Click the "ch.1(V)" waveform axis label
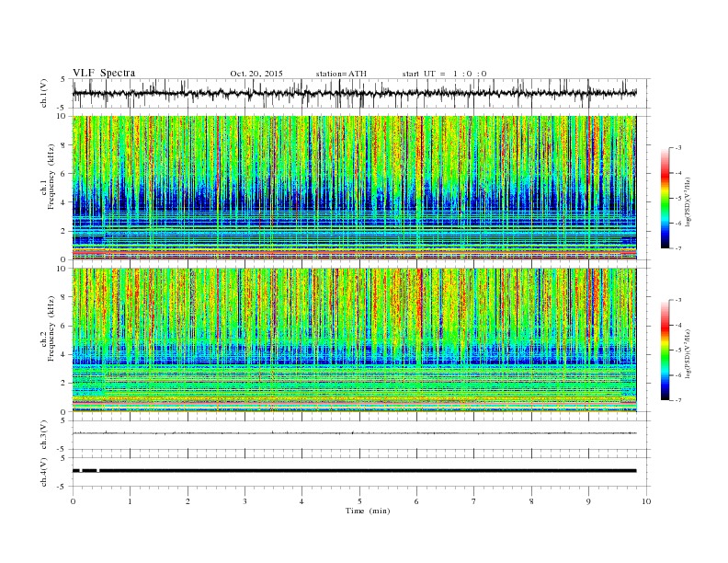The width and height of the screenshot is (728, 563). (44, 93)
